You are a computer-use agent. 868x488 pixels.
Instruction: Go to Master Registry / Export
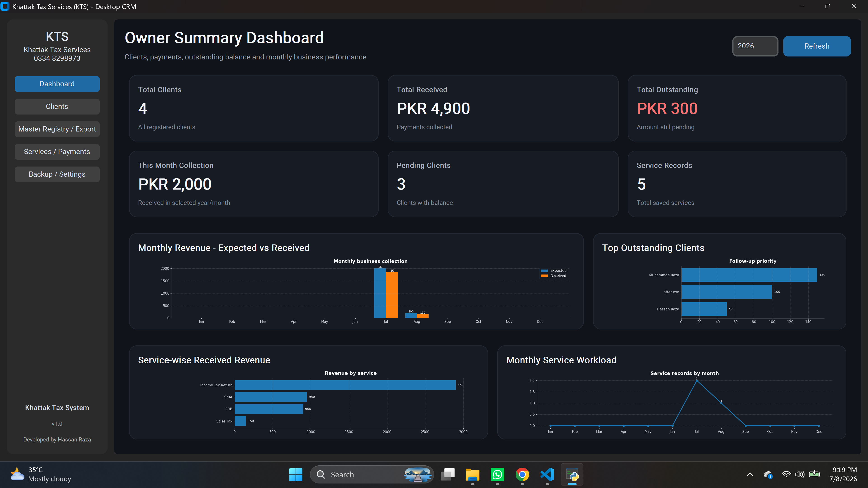57,129
